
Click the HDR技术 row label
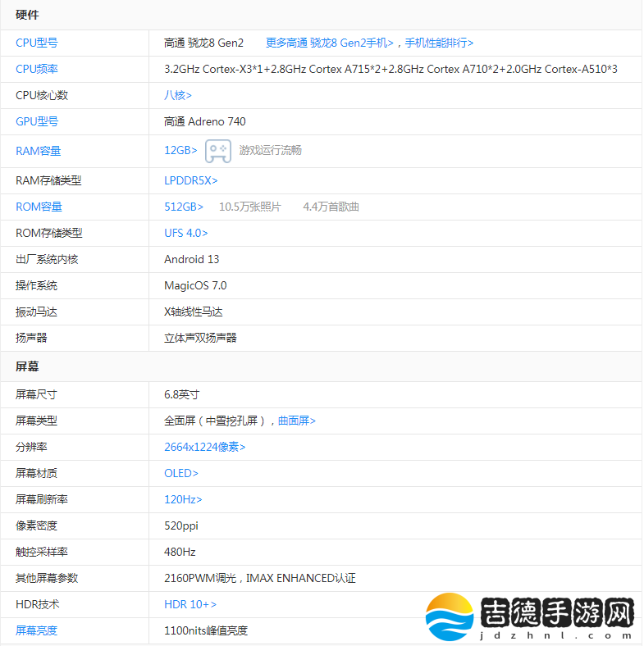pyautogui.click(x=38, y=604)
